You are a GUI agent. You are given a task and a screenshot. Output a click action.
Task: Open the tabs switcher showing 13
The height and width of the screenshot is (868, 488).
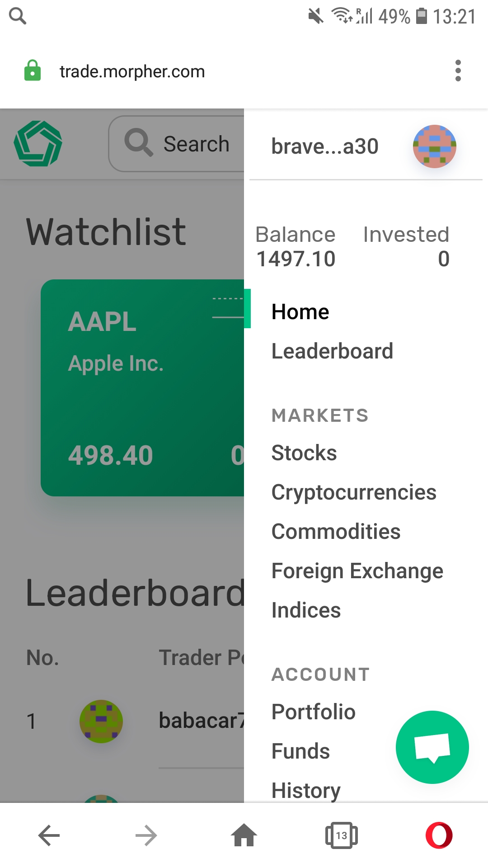(x=342, y=835)
